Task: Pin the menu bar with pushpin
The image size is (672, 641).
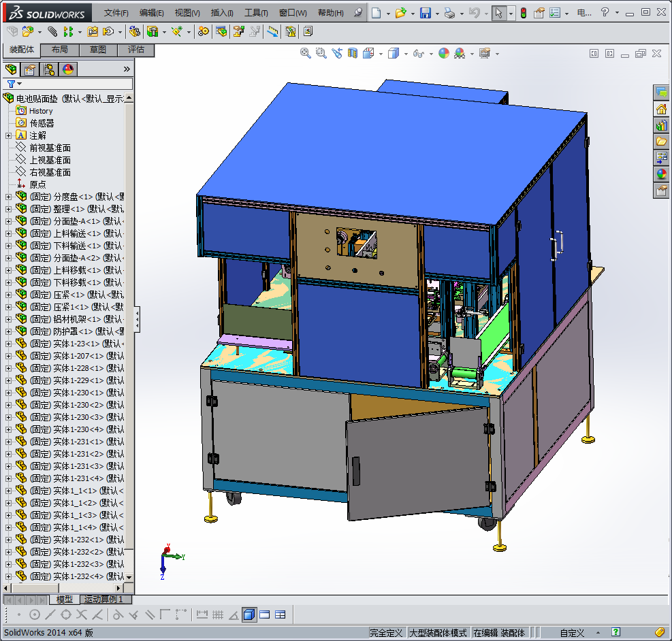Action: tap(358, 13)
